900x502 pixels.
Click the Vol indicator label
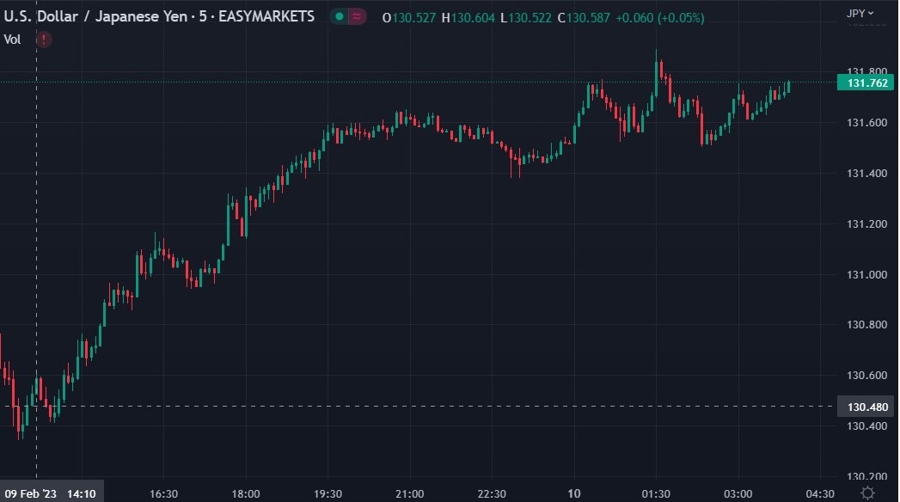point(12,40)
